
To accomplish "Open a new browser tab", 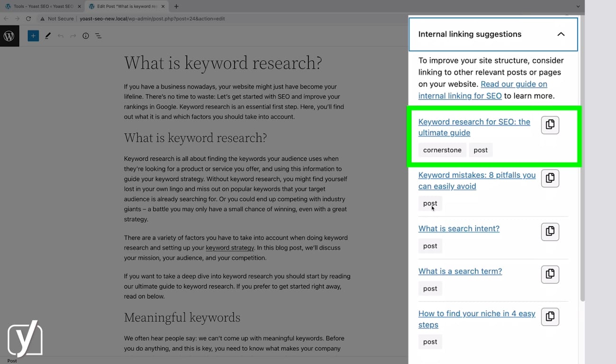I will [176, 7].
